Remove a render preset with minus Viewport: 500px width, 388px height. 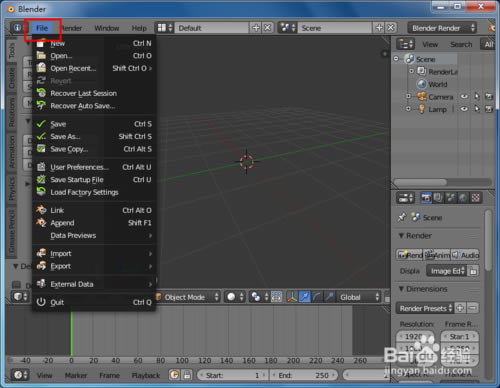[x=473, y=308]
